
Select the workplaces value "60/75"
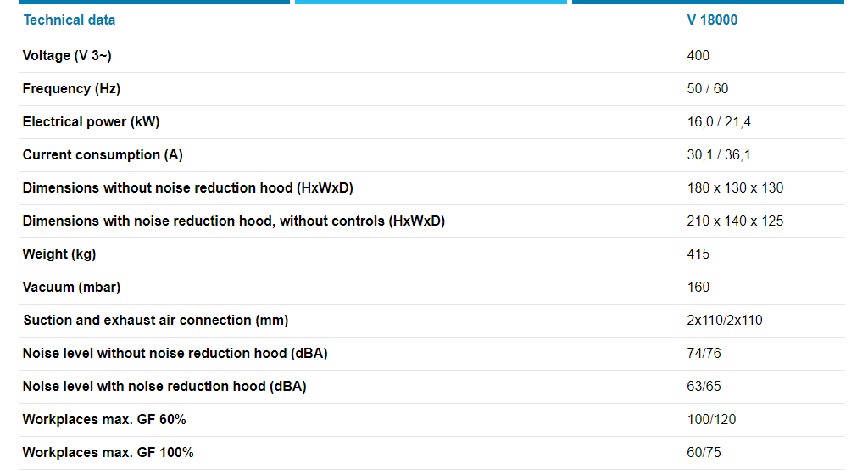pos(704,452)
